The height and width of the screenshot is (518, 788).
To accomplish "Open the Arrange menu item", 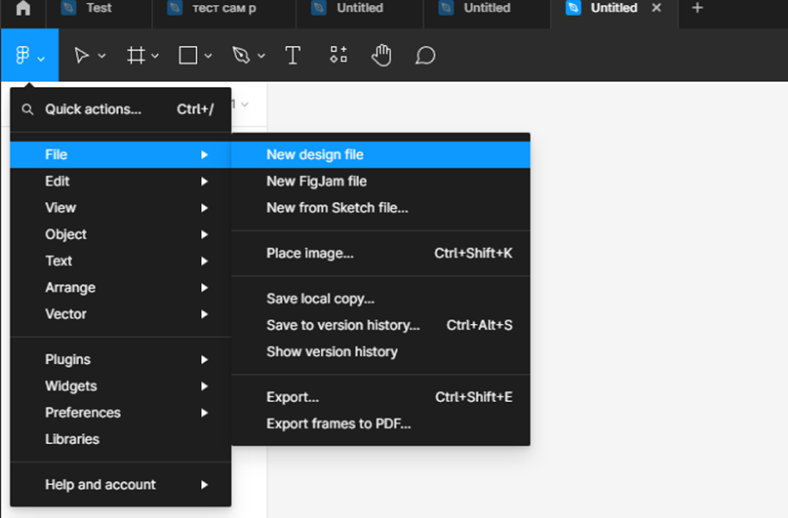I will pos(121,288).
